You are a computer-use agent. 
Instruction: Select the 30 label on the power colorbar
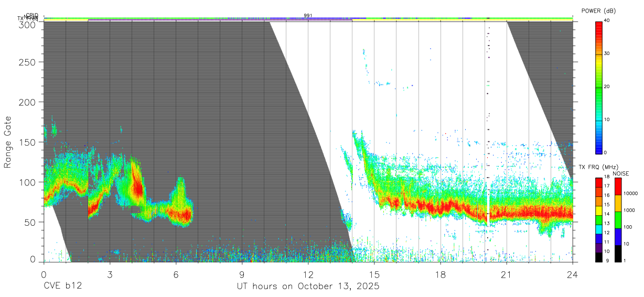click(608, 54)
